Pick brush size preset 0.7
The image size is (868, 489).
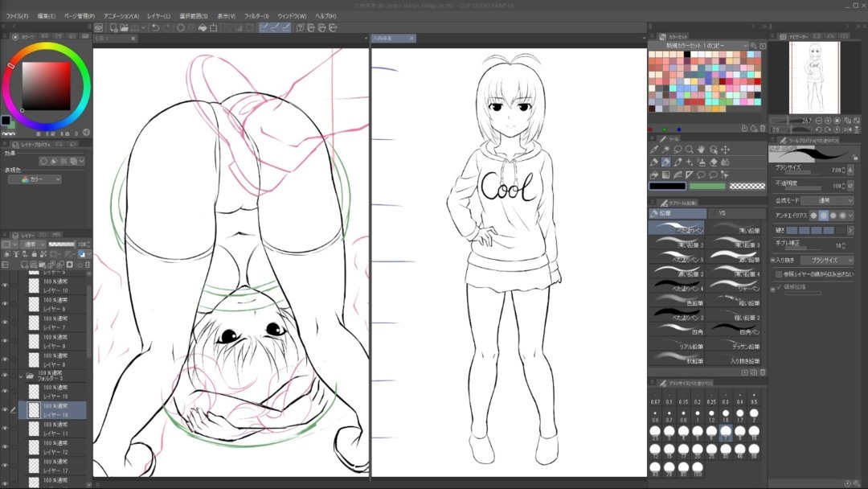click(x=669, y=416)
